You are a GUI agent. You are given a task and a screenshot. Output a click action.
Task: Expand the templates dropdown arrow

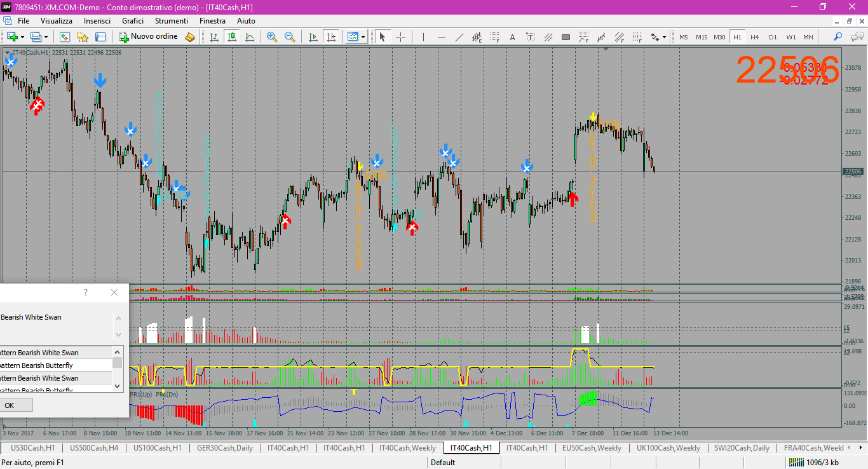[x=363, y=37]
